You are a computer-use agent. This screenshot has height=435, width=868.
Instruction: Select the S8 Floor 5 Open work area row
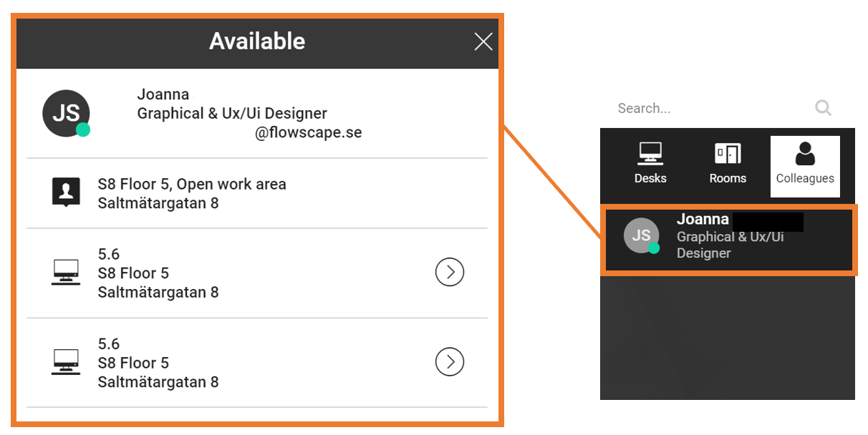[x=257, y=193]
